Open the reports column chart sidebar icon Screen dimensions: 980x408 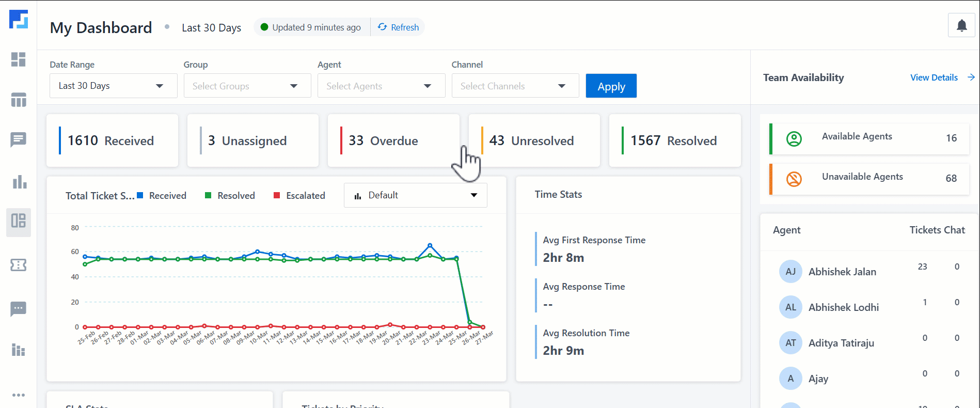pyautogui.click(x=19, y=350)
